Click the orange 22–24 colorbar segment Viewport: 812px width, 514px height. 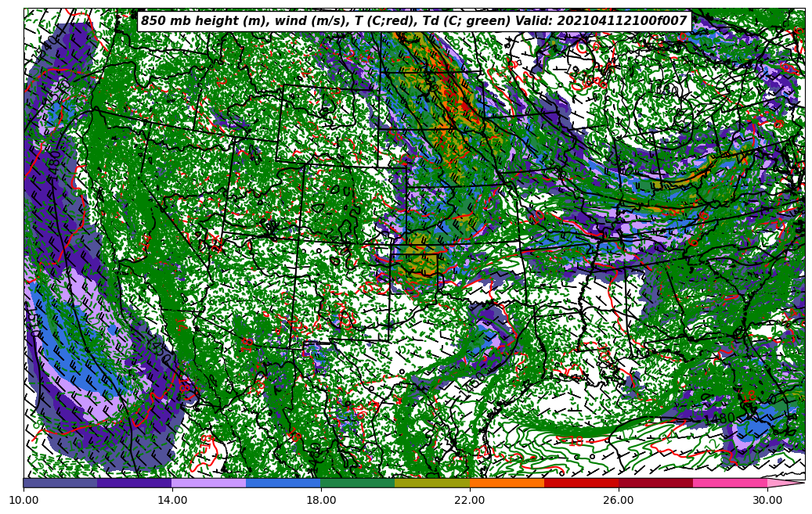point(507,483)
